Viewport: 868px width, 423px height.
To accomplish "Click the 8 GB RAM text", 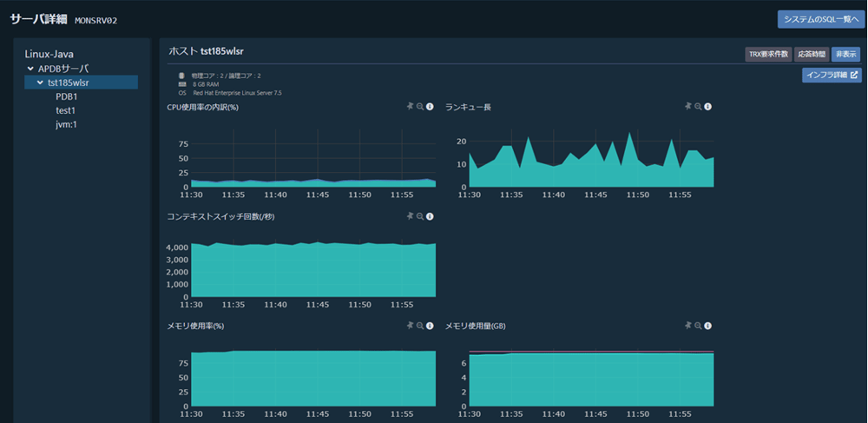I will click(206, 84).
